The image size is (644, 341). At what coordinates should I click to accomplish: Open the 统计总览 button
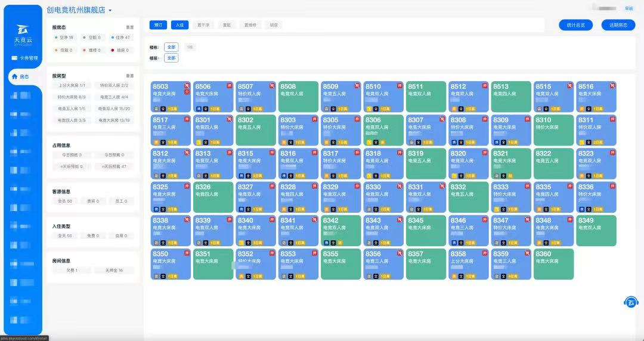575,25
